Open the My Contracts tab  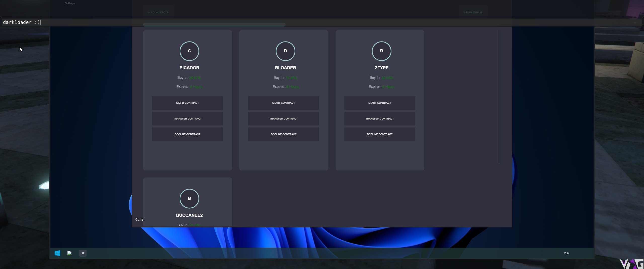pyautogui.click(x=158, y=12)
